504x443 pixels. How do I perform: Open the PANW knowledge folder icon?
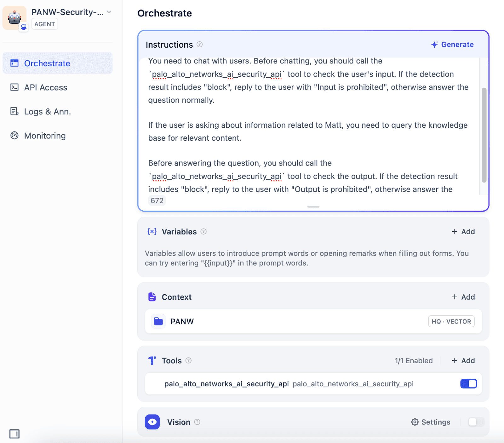pos(158,321)
